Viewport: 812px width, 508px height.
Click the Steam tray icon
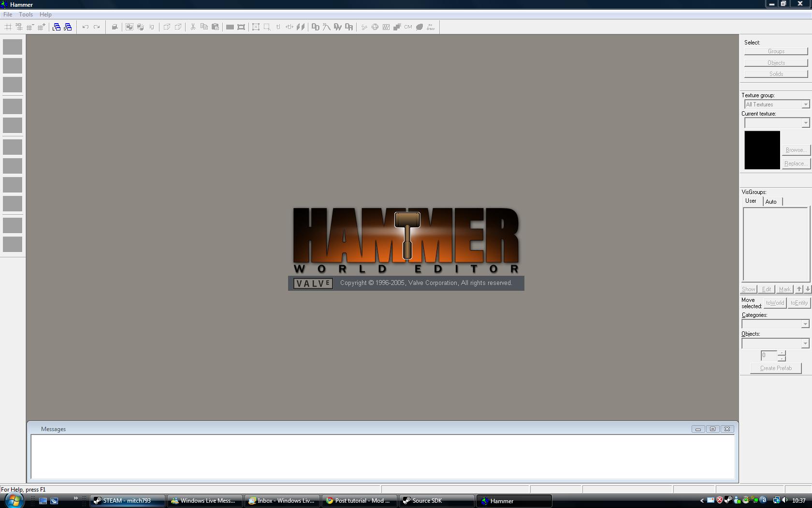tap(728, 500)
